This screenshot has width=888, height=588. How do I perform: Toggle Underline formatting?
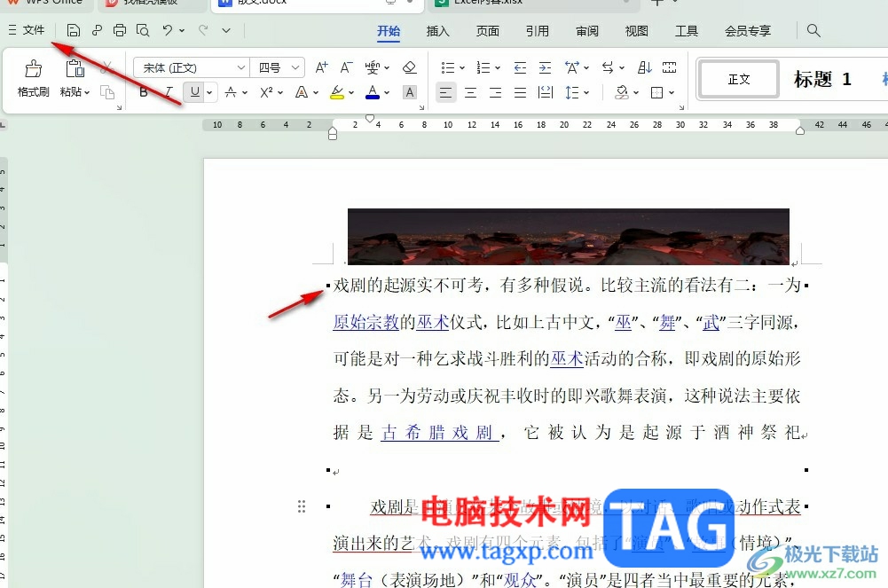click(195, 91)
